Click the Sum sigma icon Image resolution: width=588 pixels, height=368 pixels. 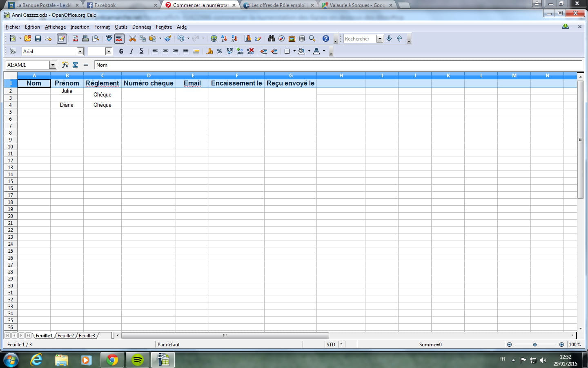[75, 65]
